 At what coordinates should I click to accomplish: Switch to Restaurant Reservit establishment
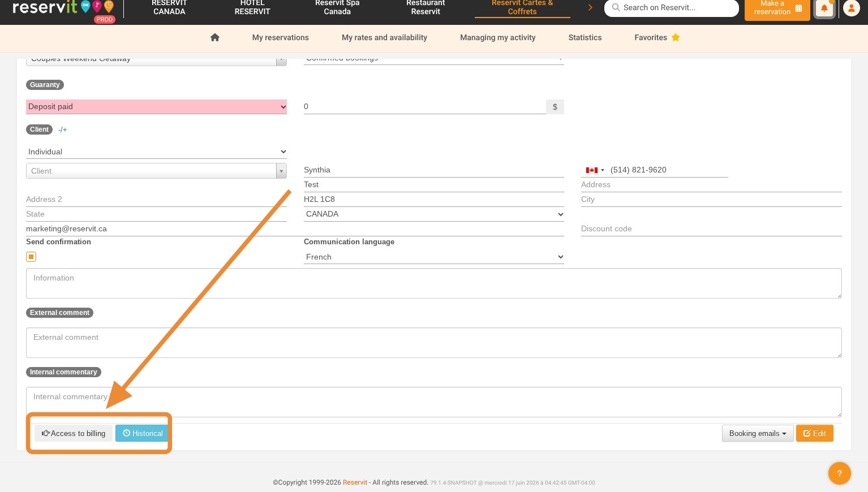(426, 7)
